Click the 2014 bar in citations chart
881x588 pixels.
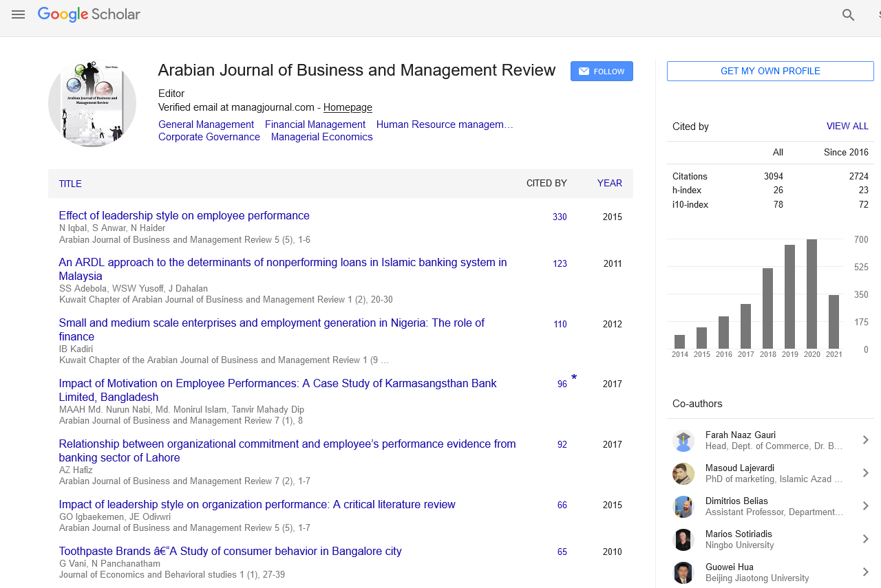[680, 342]
